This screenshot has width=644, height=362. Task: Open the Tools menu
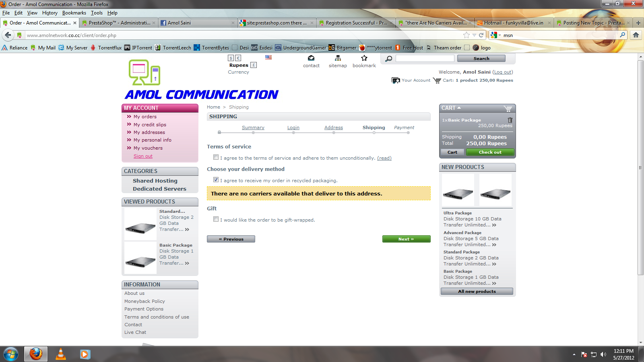click(97, 13)
